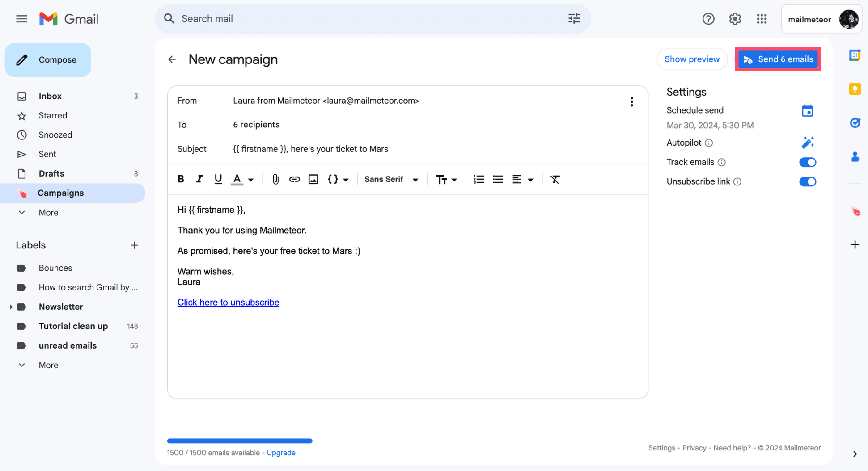Viewport: 868px width, 471px height.
Task: Click Show preview button
Action: 692,59
